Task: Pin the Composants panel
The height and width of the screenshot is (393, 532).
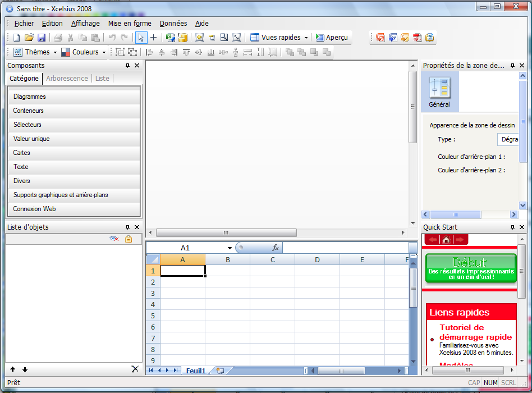Action: coord(127,66)
